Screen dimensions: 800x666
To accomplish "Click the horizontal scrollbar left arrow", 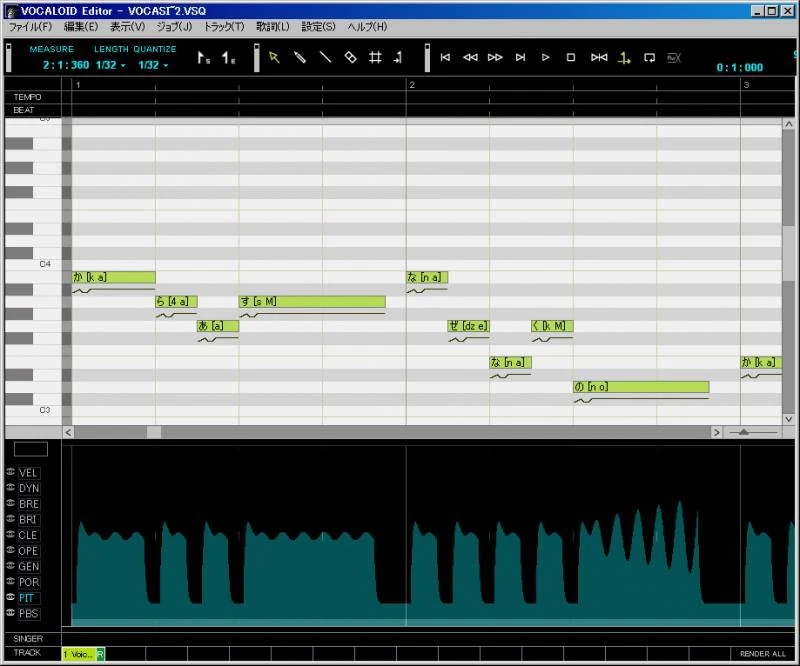I will click(x=68, y=432).
